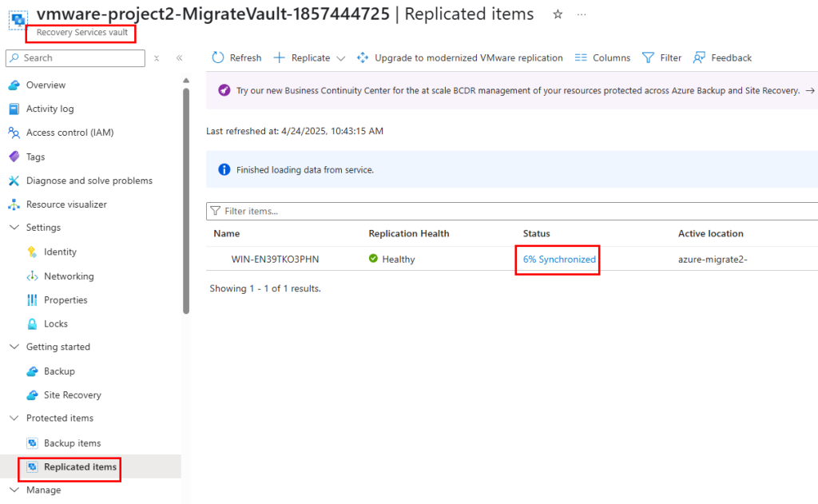Collapse the Getting started section

coord(14,347)
